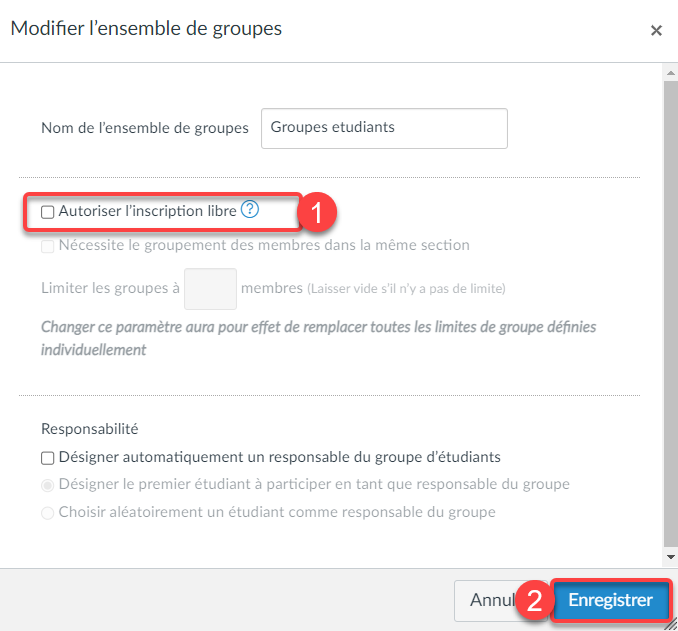Click the red step 2 marker badge

[x=534, y=600]
